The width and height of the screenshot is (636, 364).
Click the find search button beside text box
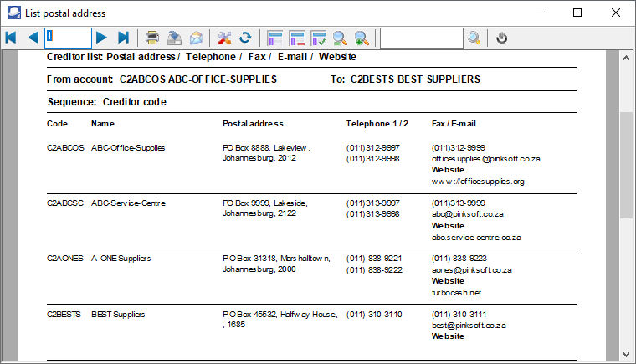474,38
